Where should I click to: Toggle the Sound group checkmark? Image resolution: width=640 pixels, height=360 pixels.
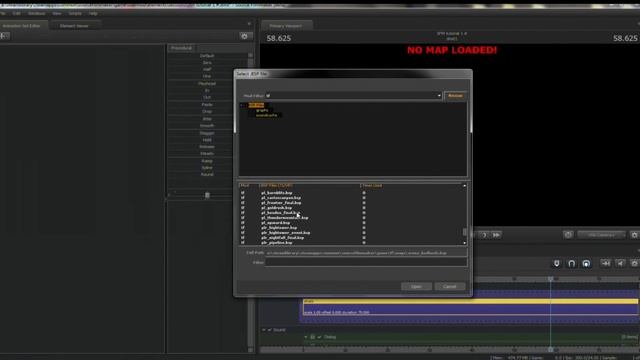(270, 330)
